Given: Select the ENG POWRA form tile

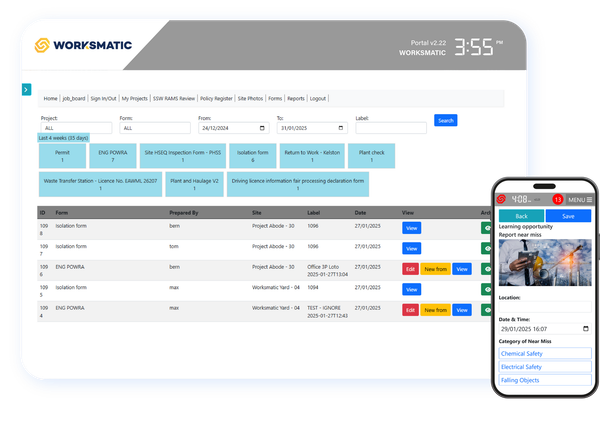Looking at the screenshot, I should tap(113, 156).
